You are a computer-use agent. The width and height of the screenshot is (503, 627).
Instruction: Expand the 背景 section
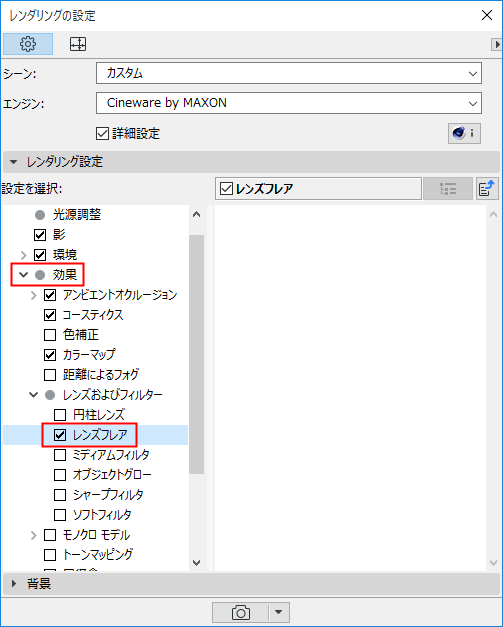click(x=14, y=584)
